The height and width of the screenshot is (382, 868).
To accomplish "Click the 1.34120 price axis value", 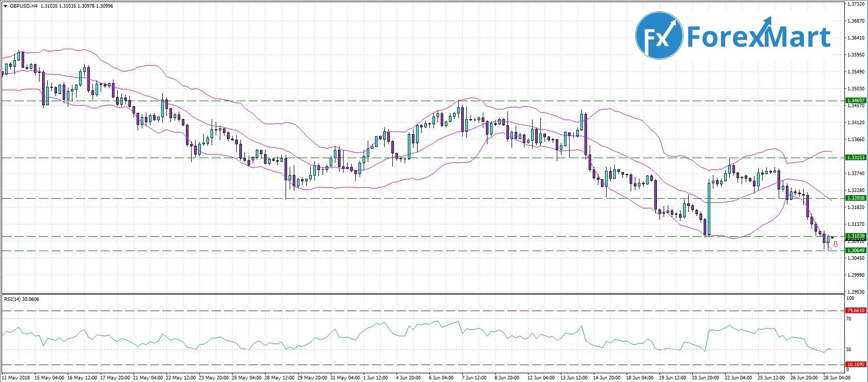I will click(855, 123).
